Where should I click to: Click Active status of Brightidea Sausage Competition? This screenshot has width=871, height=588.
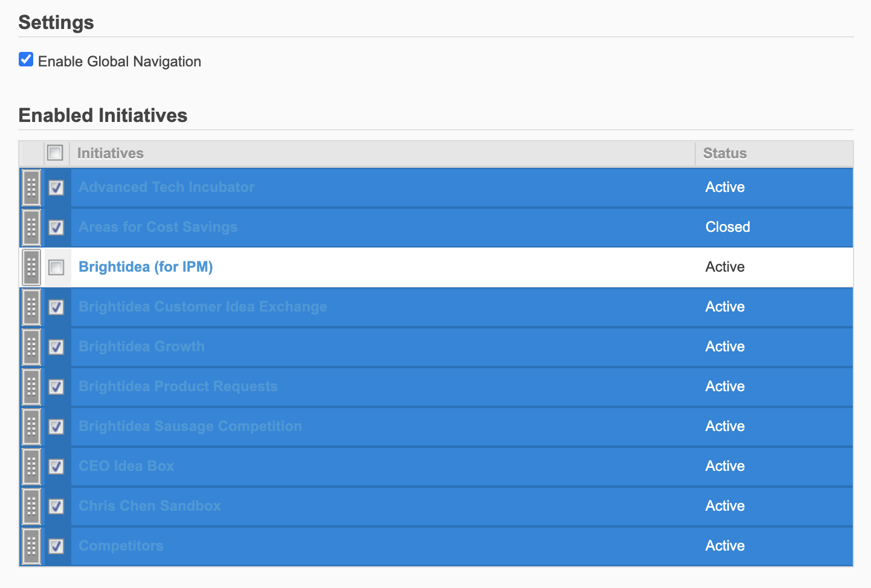[x=725, y=426]
